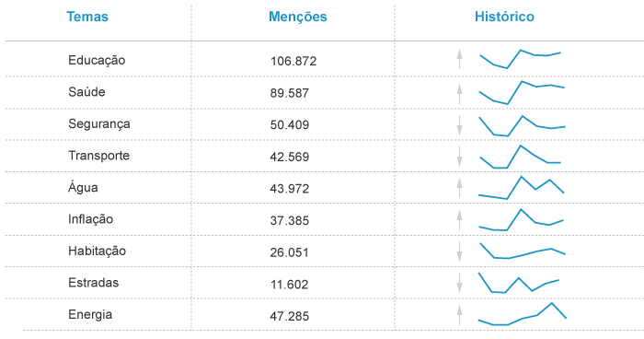Image resolution: width=644 pixels, height=339 pixels.
Task: Sort by the Menções column header
Action: [x=298, y=17]
